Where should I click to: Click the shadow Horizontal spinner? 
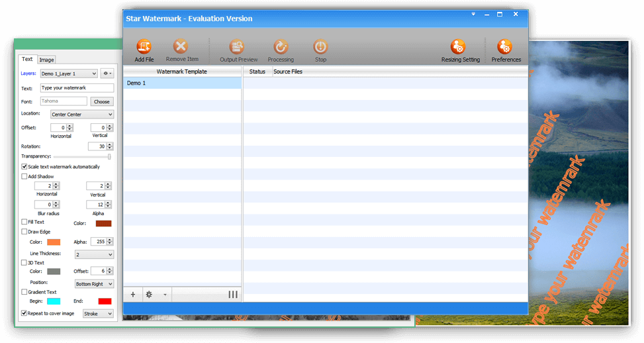click(47, 186)
